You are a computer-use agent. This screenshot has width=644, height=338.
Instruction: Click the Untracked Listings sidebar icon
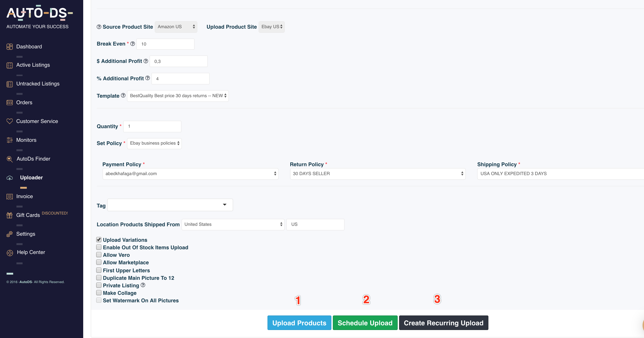pyautogui.click(x=9, y=84)
